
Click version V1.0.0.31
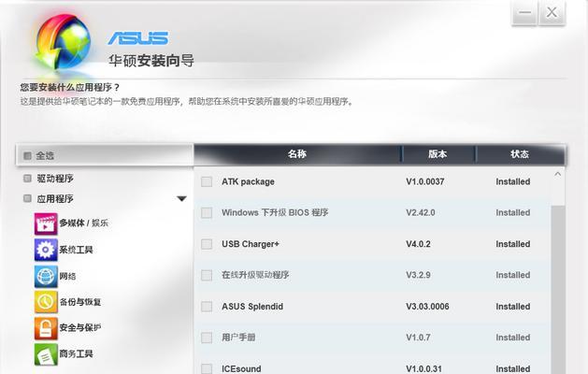click(423, 368)
